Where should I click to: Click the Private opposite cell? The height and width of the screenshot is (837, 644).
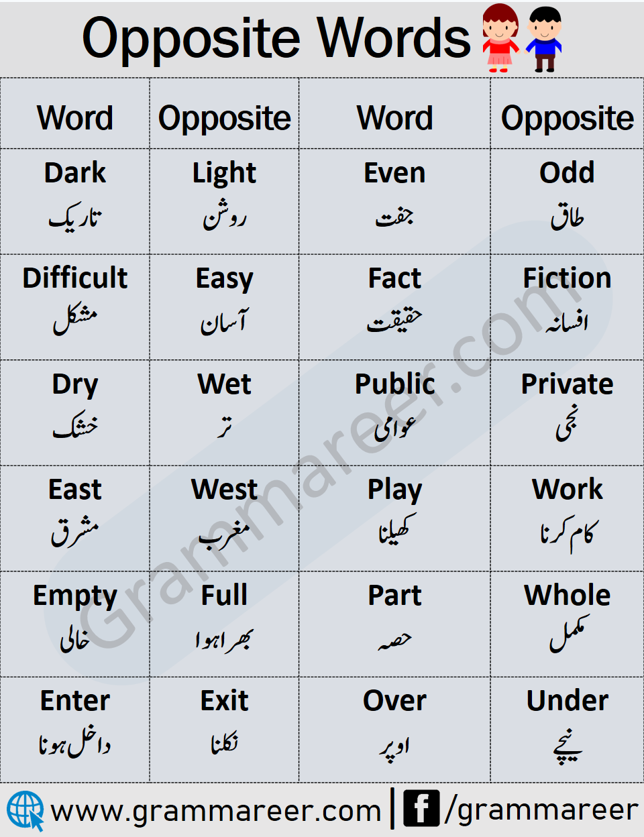[x=567, y=412]
